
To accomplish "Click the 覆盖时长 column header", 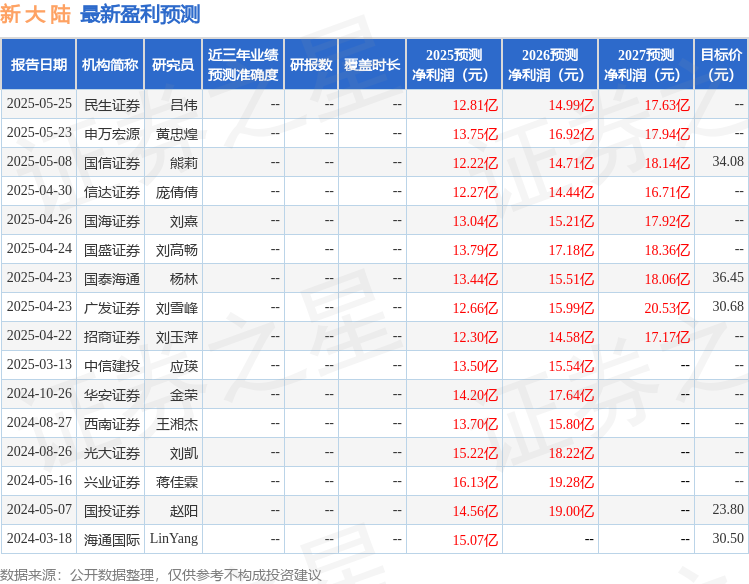I will [x=372, y=64].
